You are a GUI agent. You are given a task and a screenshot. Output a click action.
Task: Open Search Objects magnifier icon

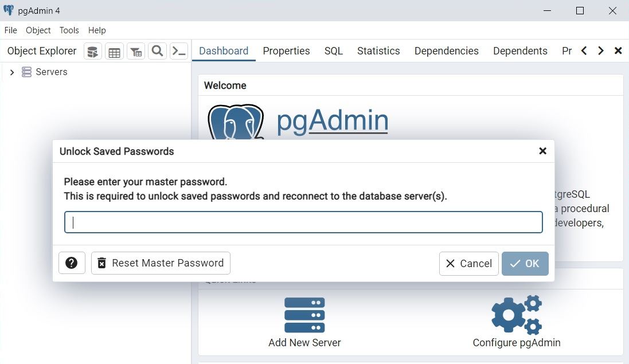pos(157,52)
